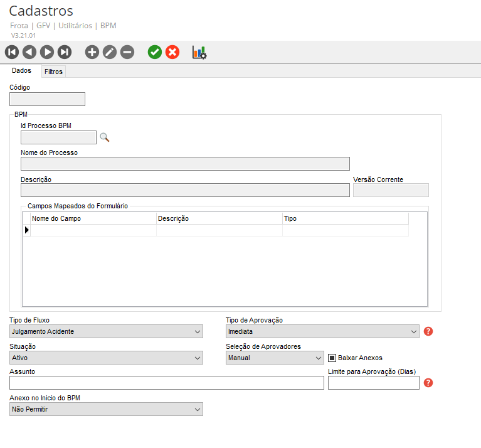Cancel changes with the red X icon

click(172, 53)
